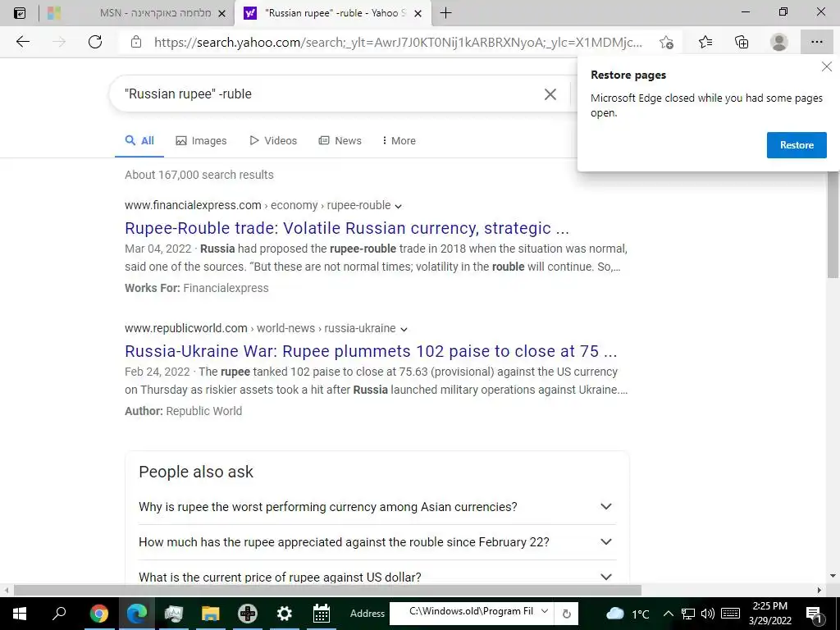Open the tab actions menu icon
The image size is (840, 630).
20,13
